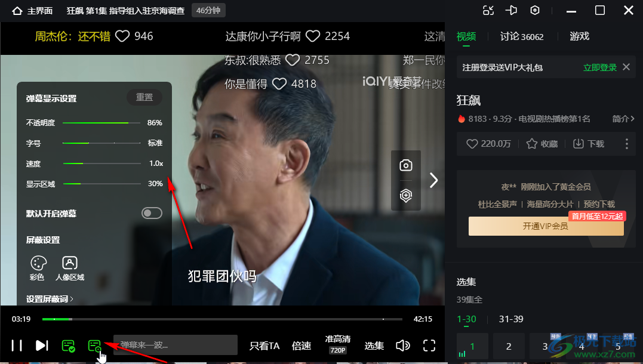This screenshot has height=364, width=643.
Task: Take a screenshot with the camera icon
Action: [406, 165]
